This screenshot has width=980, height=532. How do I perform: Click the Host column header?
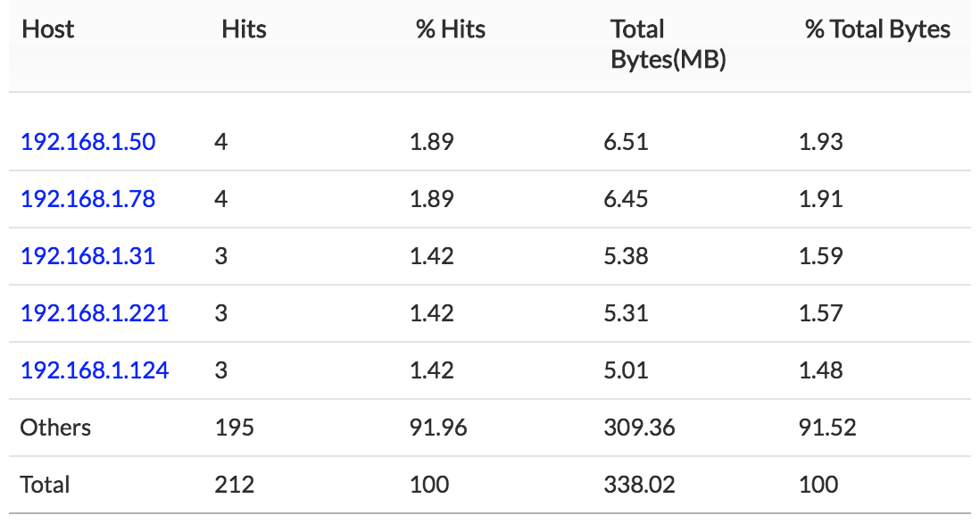tap(48, 29)
